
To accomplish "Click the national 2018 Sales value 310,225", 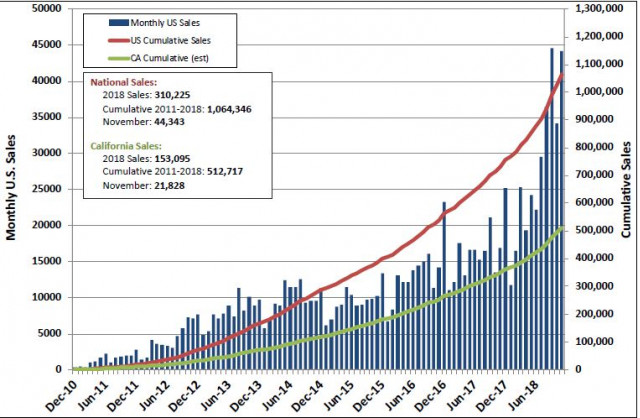I will (x=172, y=95).
